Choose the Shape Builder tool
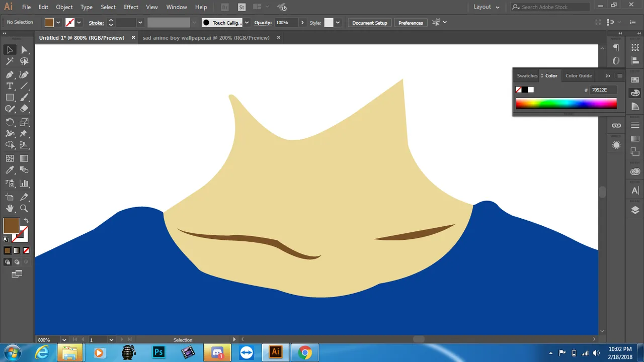The height and width of the screenshot is (362, 644). (10, 145)
